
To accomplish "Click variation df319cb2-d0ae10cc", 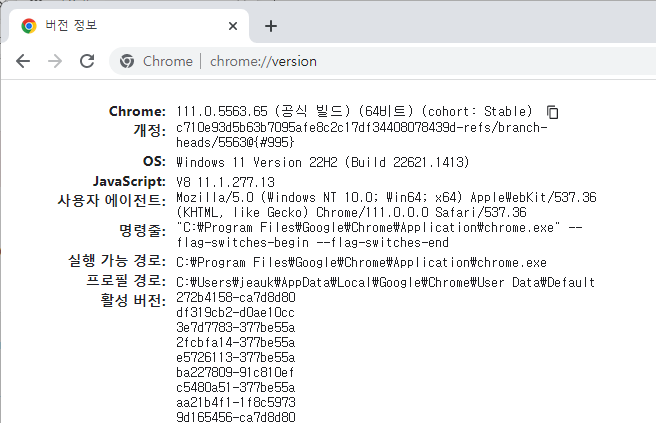I will pos(236,313).
